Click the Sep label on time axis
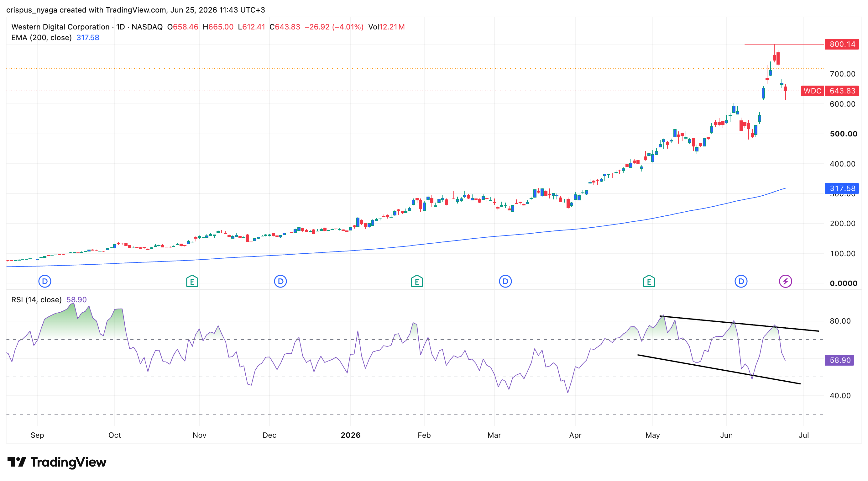The width and height of the screenshot is (868, 481). pos(37,435)
